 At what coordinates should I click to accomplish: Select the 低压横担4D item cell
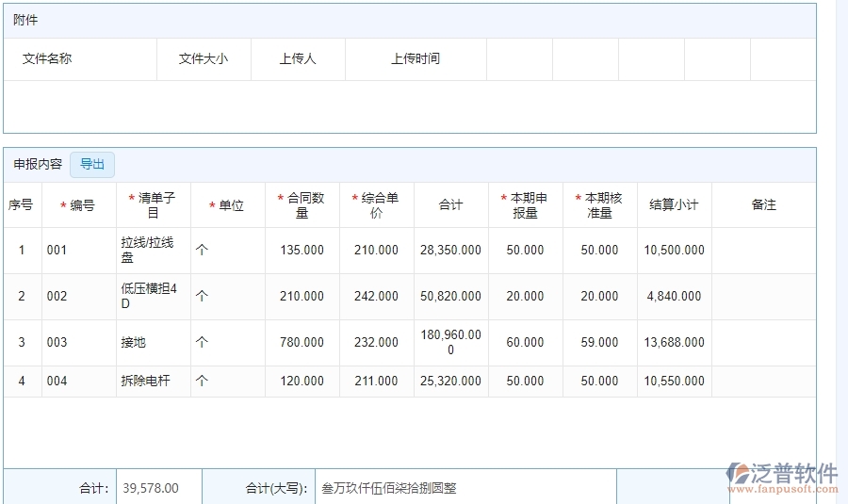[154, 296]
